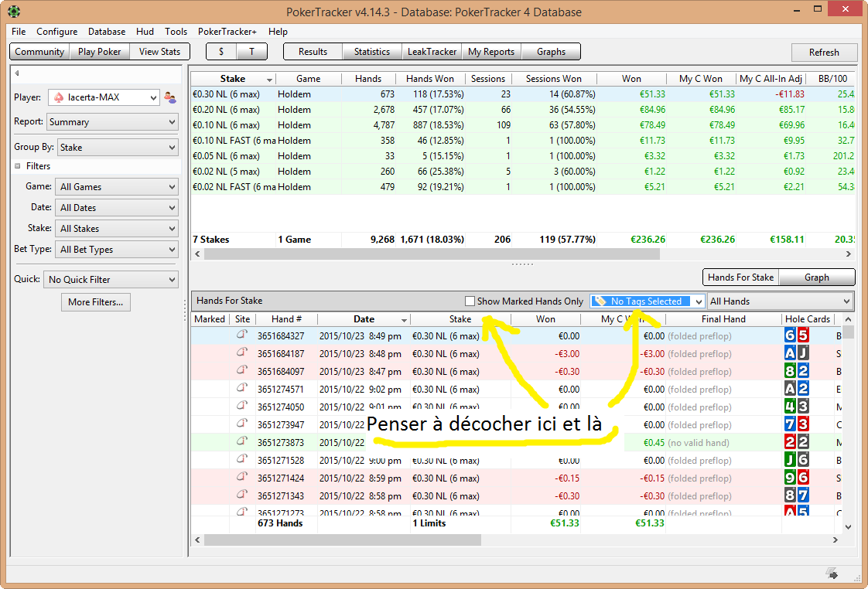Click the site icon for hand 3651273873
868x589 pixels.
pyautogui.click(x=242, y=441)
